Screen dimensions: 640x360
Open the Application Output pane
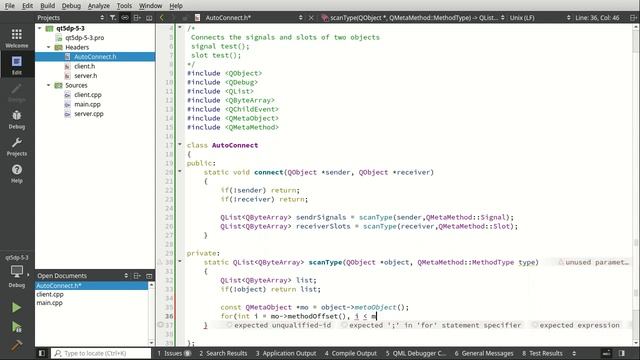286,353
